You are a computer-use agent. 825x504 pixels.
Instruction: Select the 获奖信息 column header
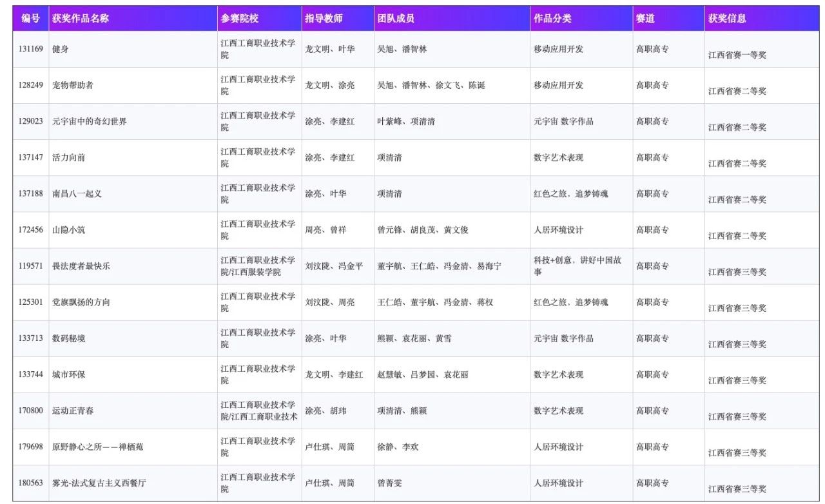pos(727,19)
